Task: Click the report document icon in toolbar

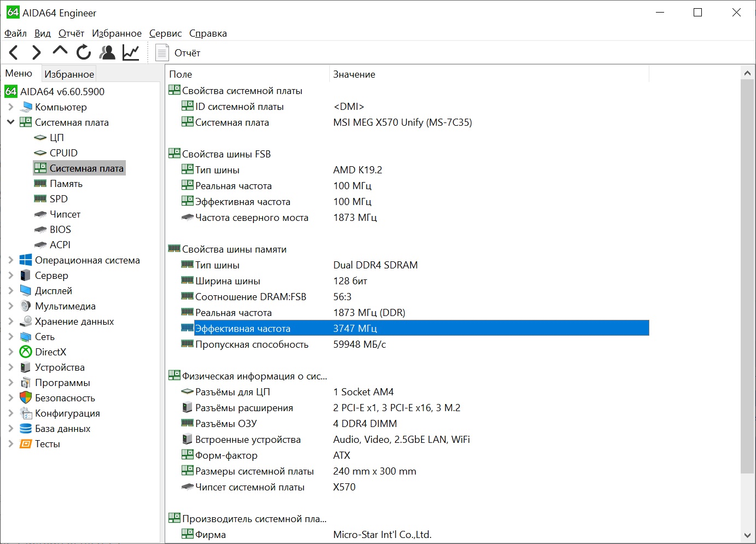Action: tap(162, 52)
